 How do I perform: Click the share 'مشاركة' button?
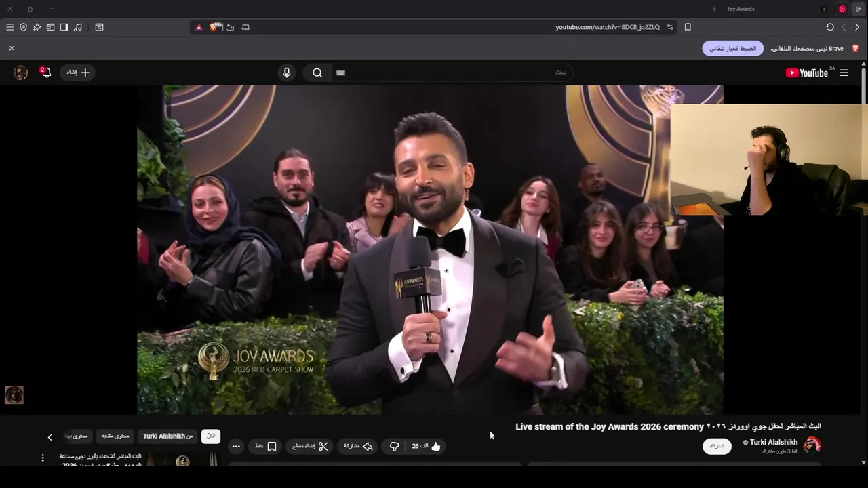coord(358,446)
